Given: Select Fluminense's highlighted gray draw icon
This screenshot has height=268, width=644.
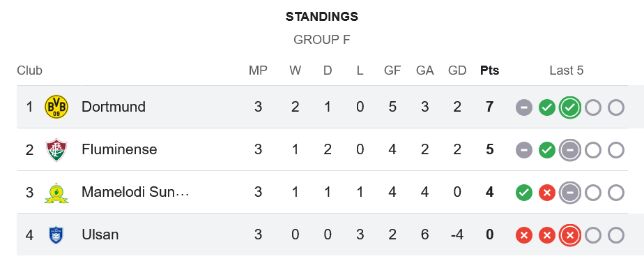Looking at the screenshot, I should (x=570, y=151).
